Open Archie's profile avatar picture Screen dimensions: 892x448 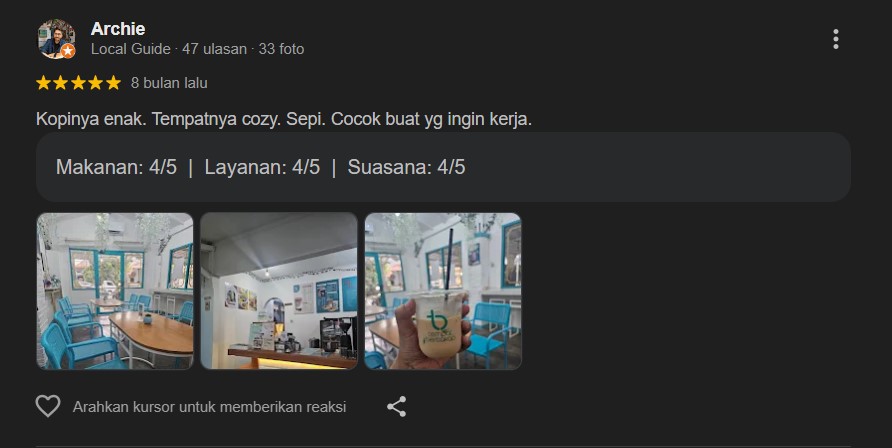[x=56, y=39]
